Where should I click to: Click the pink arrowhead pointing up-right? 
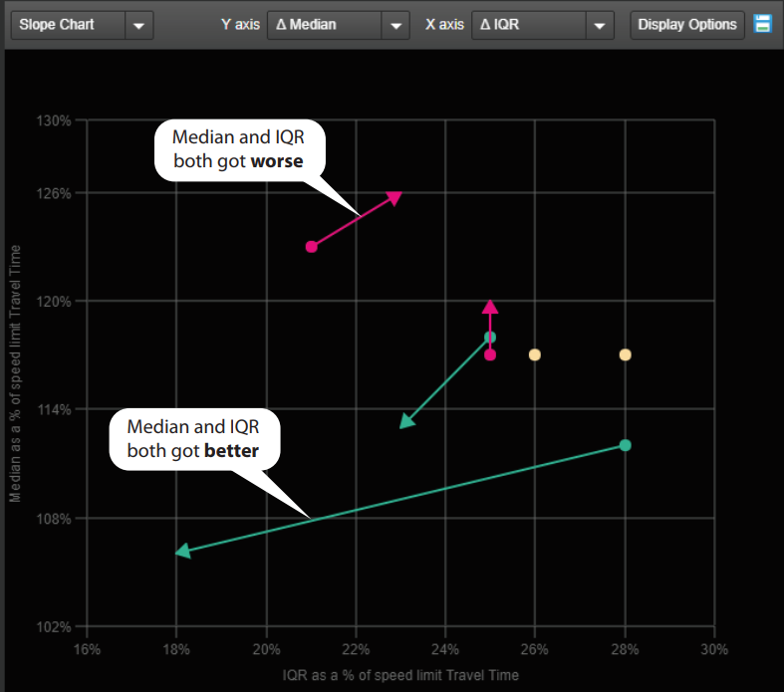click(x=394, y=197)
